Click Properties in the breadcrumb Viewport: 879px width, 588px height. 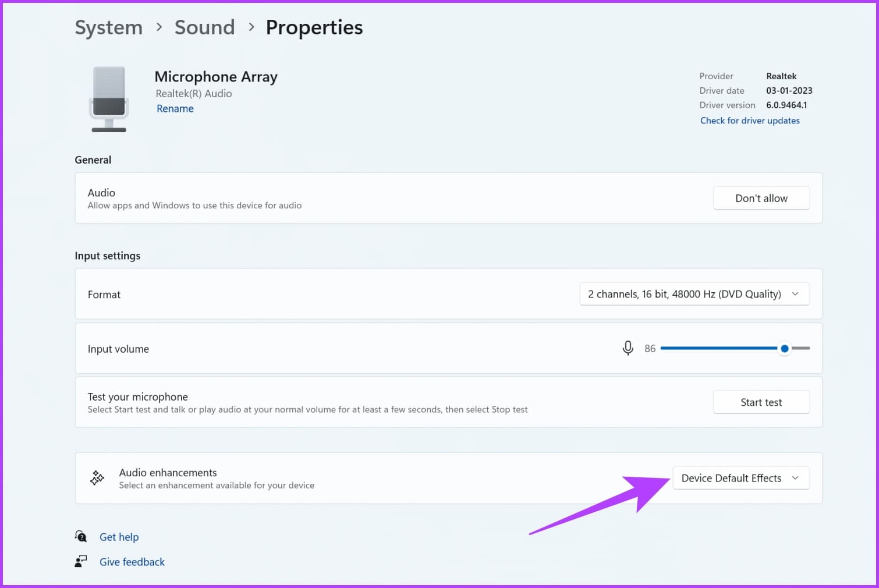click(x=314, y=27)
